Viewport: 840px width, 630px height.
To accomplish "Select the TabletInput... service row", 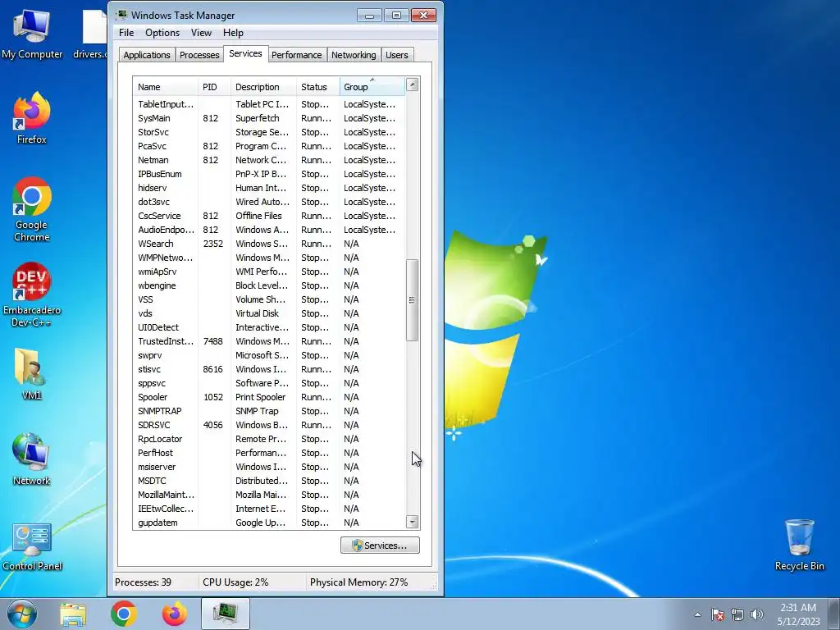I will point(269,104).
